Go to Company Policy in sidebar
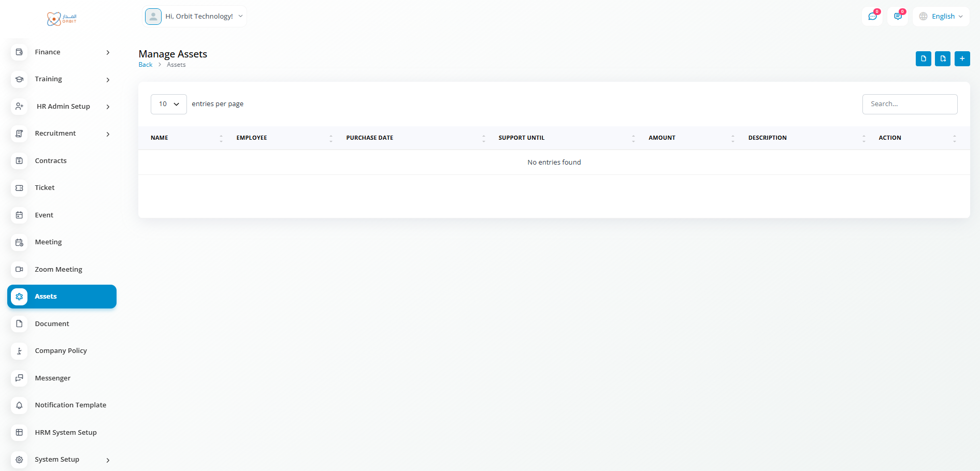Screen dimensions: 980x471 (61, 351)
